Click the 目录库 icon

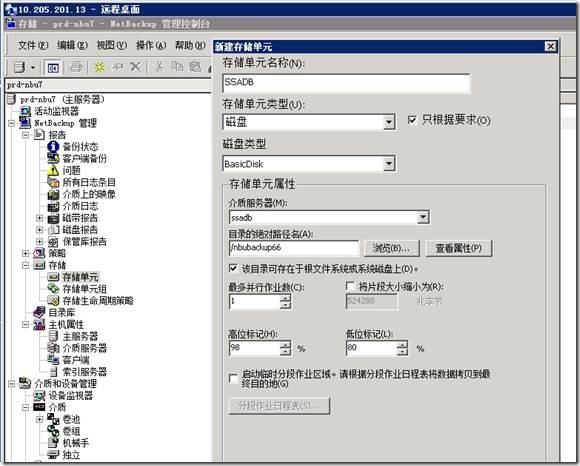(39, 313)
